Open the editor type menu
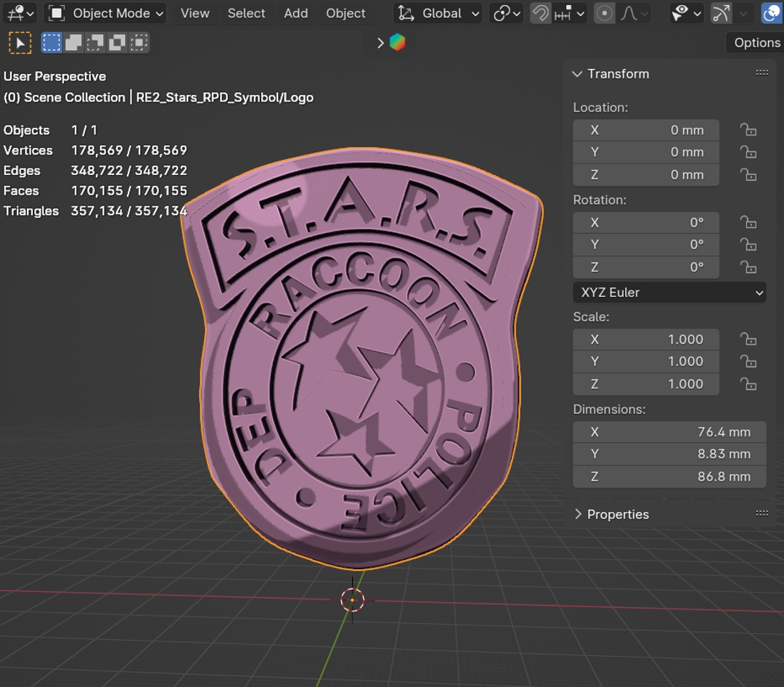The image size is (784, 687). click(x=19, y=13)
